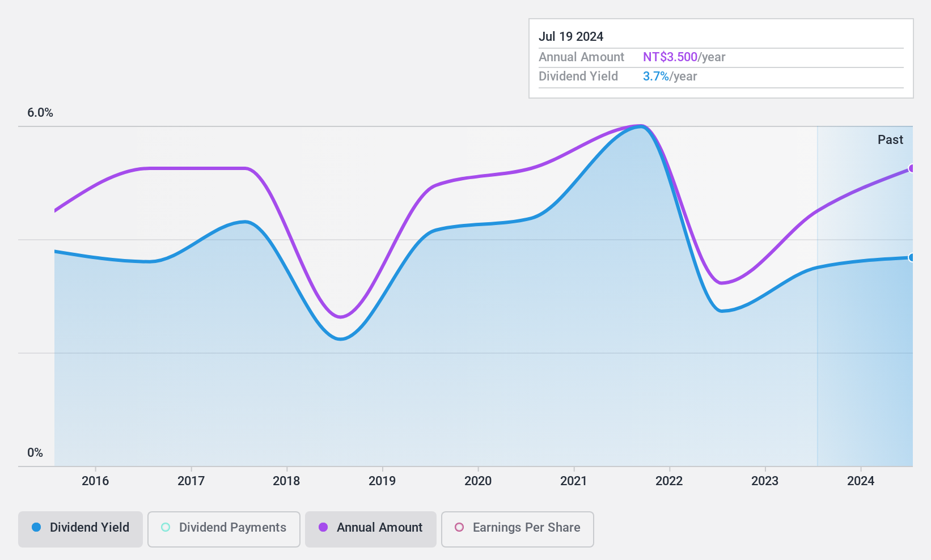This screenshot has width=931, height=560.
Task: Click the 0% y-axis label
Action: pyautogui.click(x=35, y=453)
